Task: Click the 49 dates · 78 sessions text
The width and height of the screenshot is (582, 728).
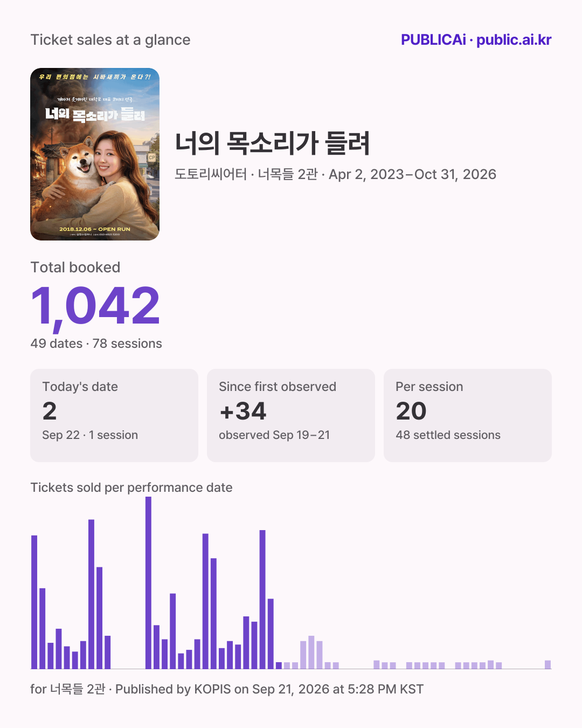Action: 96,344
